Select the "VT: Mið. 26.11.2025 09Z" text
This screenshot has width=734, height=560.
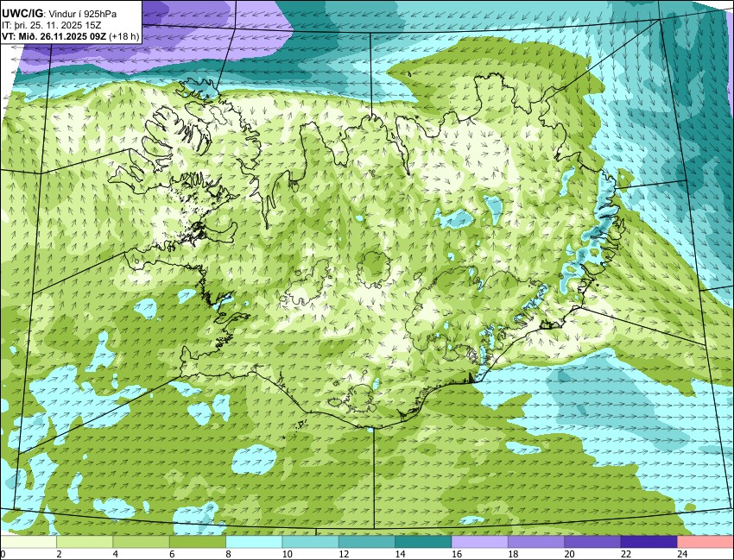[54, 36]
